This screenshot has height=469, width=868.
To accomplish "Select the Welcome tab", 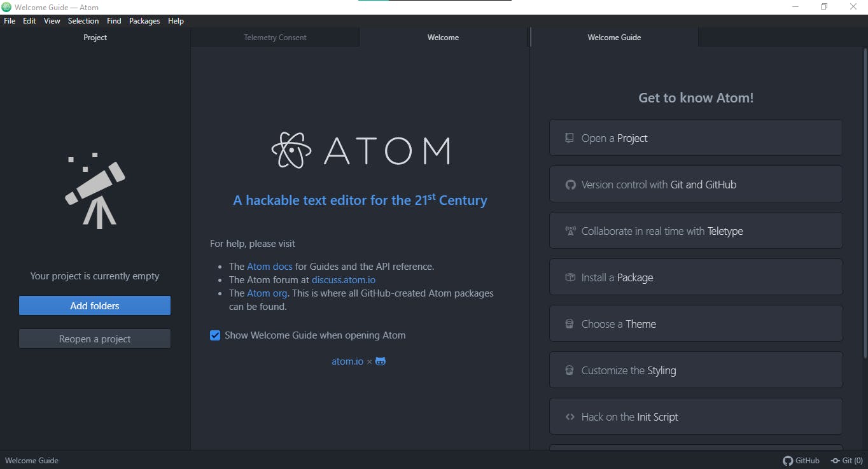I will (x=444, y=38).
